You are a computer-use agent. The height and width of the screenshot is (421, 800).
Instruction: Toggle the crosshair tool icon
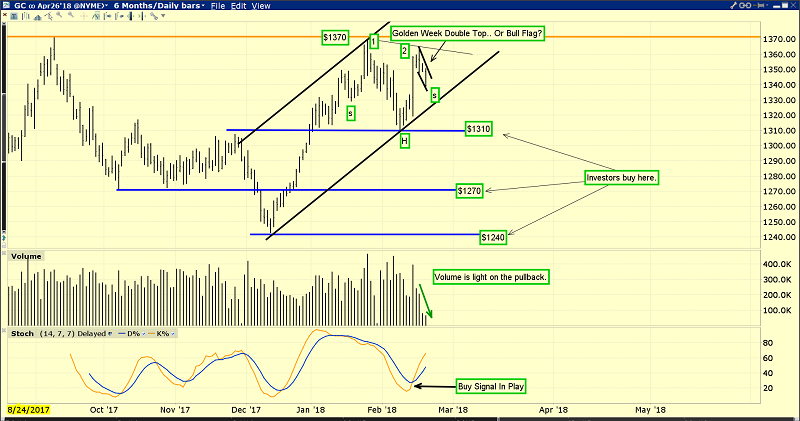pos(84,16)
